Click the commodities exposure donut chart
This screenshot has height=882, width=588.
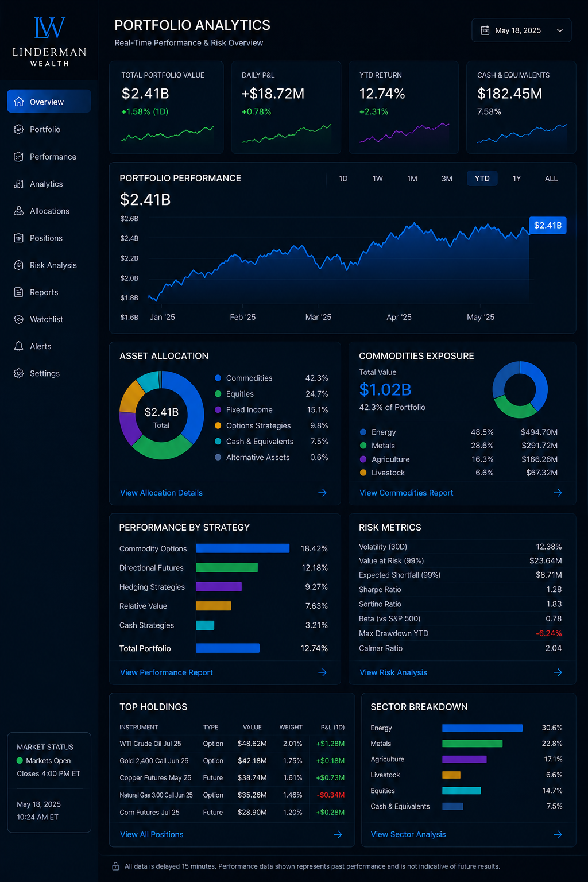[x=520, y=389]
